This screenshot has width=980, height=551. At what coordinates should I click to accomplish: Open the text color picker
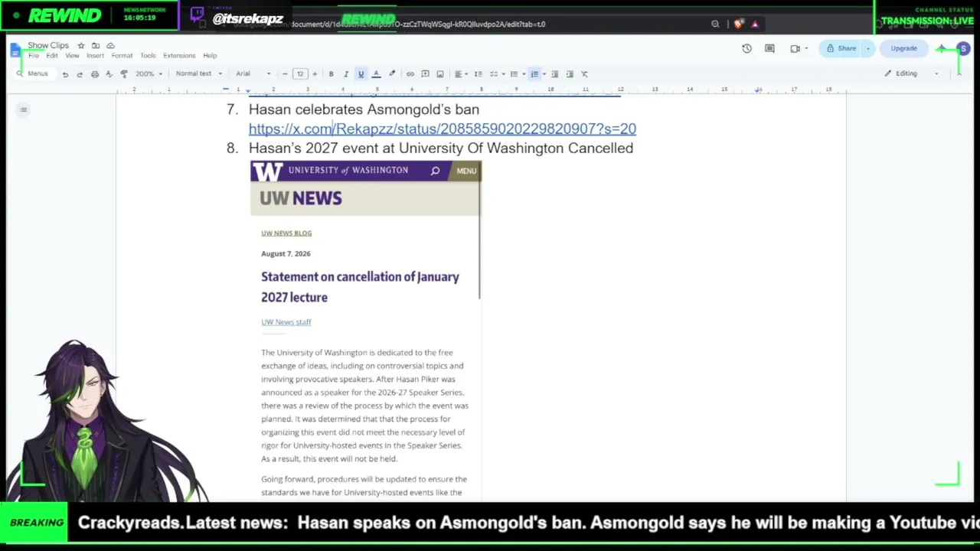click(x=376, y=74)
